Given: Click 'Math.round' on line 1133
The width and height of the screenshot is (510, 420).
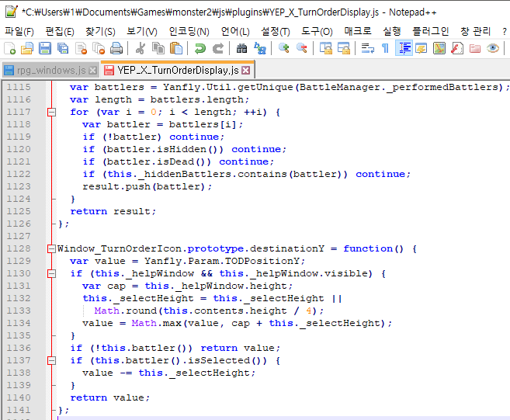Looking at the screenshot, I should pyautogui.click(x=126, y=311).
